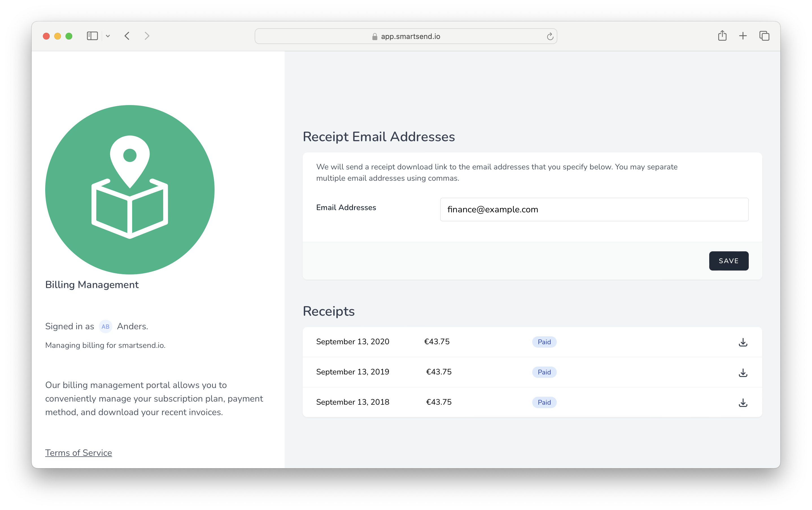Viewport: 812px width, 510px height.
Task: Download the September 13, 2018 receipt
Action: click(743, 402)
